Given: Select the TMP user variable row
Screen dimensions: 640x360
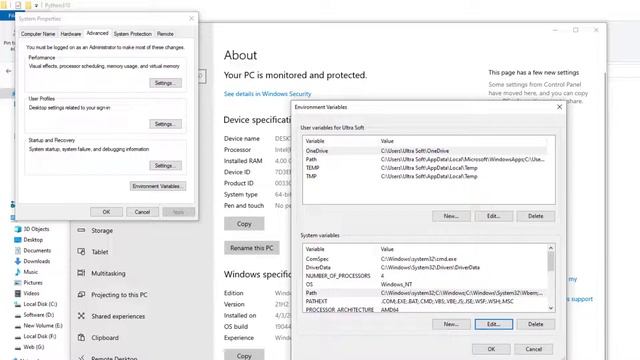Looking at the screenshot, I should tap(425, 176).
